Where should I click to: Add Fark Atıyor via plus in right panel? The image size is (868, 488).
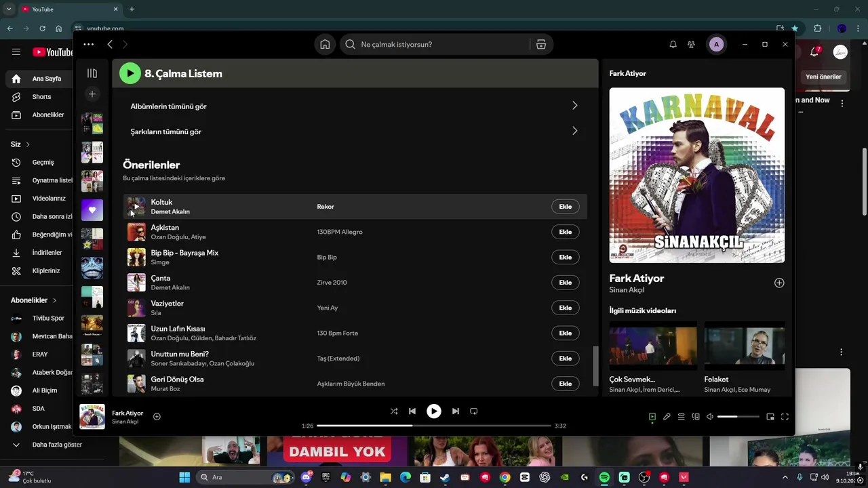tap(779, 283)
